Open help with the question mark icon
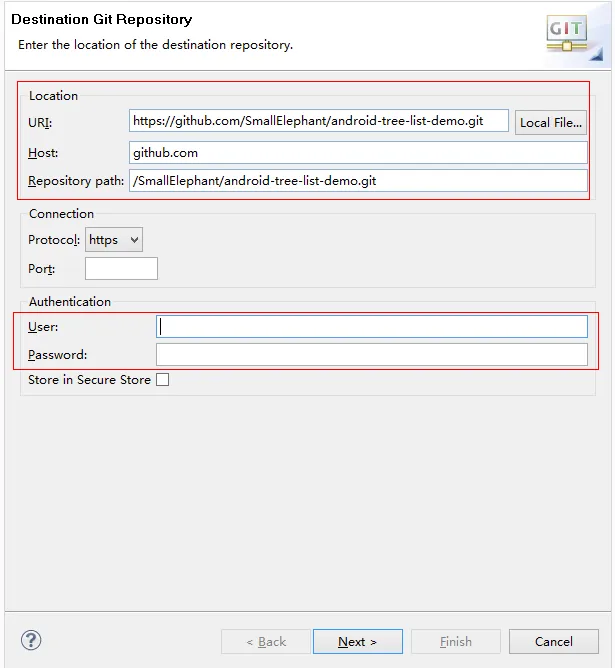 tap(31, 641)
